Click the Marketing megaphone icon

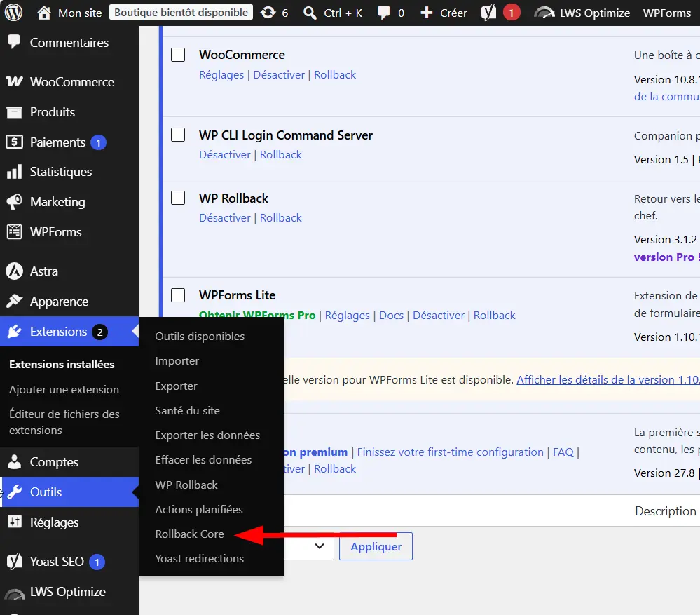point(14,201)
